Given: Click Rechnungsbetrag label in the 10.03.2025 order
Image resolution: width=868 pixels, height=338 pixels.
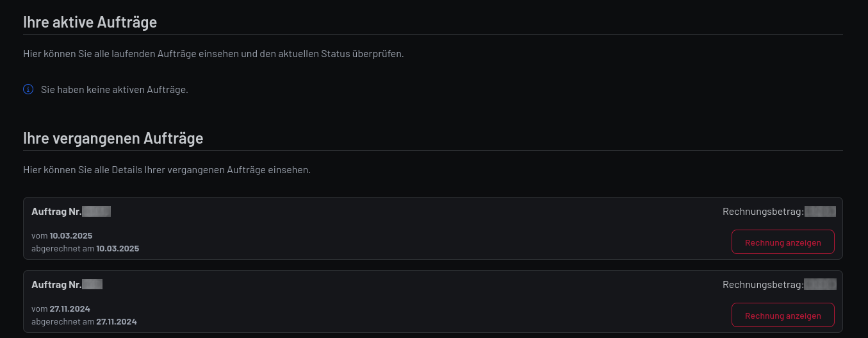Looking at the screenshot, I should [x=763, y=212].
